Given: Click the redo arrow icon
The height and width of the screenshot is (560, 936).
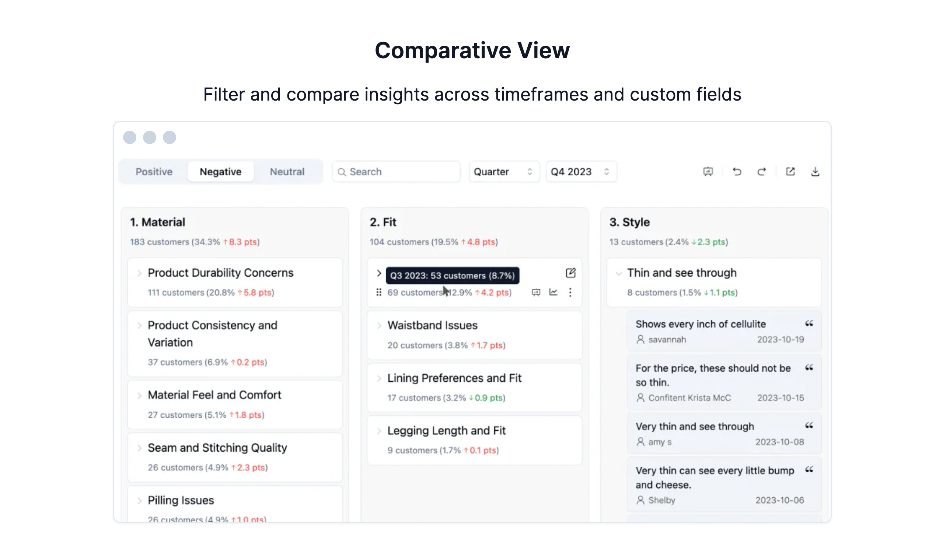Looking at the screenshot, I should click(x=761, y=172).
